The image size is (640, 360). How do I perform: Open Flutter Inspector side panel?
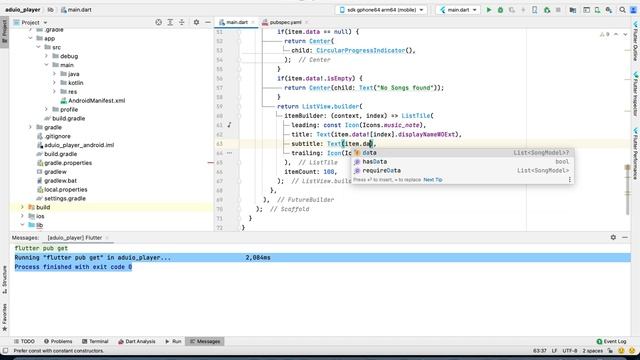[636, 94]
